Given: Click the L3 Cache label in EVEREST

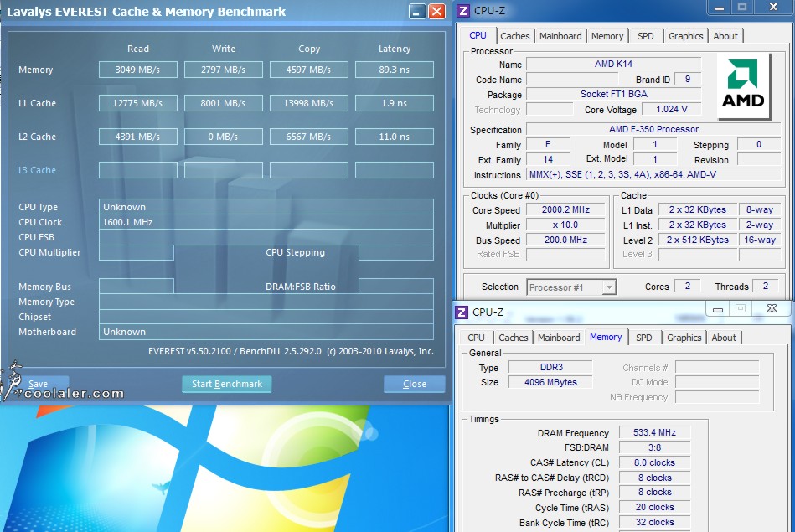Looking at the screenshot, I should [x=37, y=170].
